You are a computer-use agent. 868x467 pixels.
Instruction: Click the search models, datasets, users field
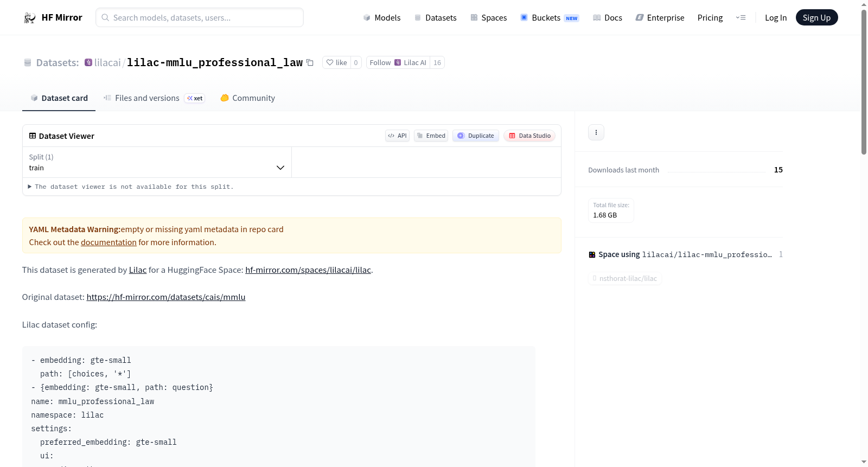[x=200, y=17]
